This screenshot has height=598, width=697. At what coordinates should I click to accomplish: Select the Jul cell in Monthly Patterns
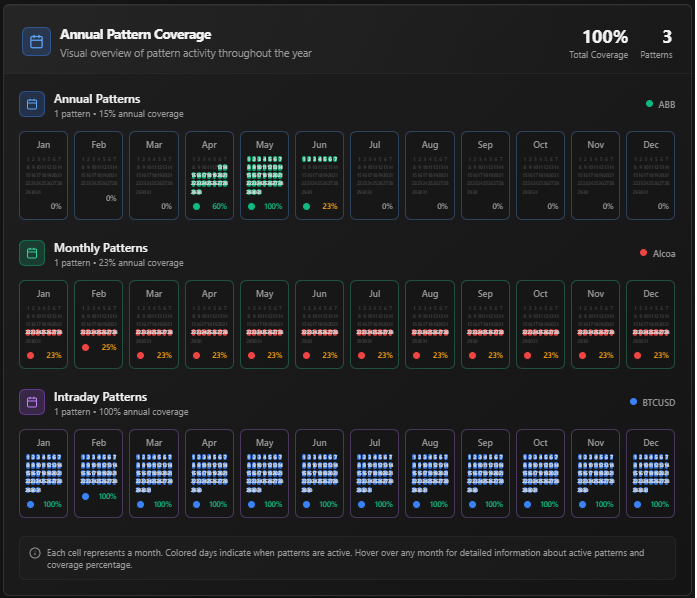click(x=375, y=324)
